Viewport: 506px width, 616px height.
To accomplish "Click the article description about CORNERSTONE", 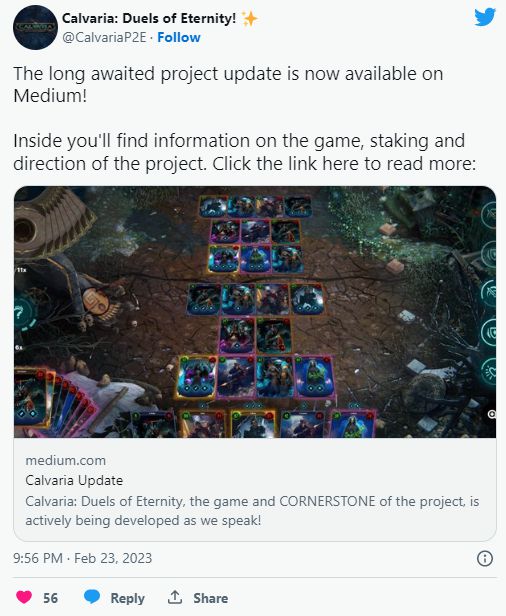I will tap(252, 511).
